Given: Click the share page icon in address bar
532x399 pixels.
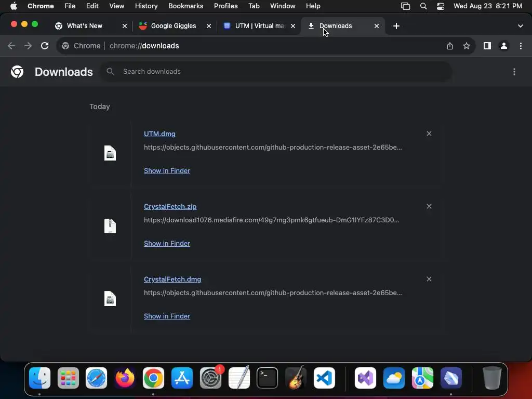Looking at the screenshot, I should tap(450, 46).
